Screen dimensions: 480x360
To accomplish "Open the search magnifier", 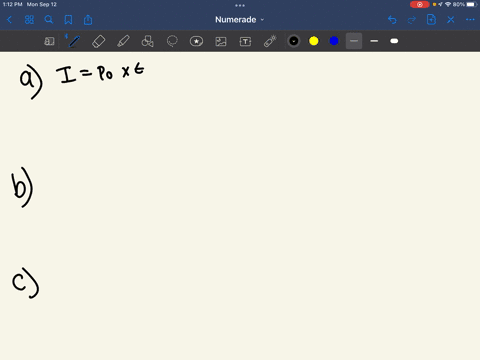I will click(x=49, y=20).
